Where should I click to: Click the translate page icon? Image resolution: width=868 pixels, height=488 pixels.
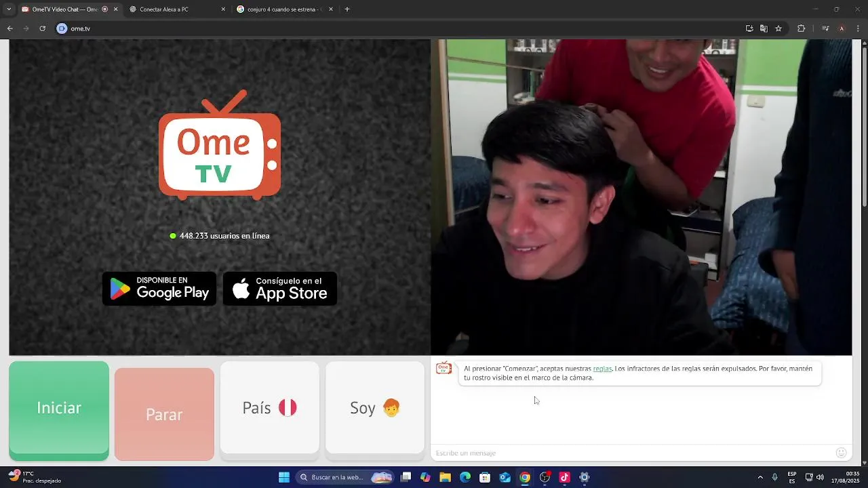(764, 28)
